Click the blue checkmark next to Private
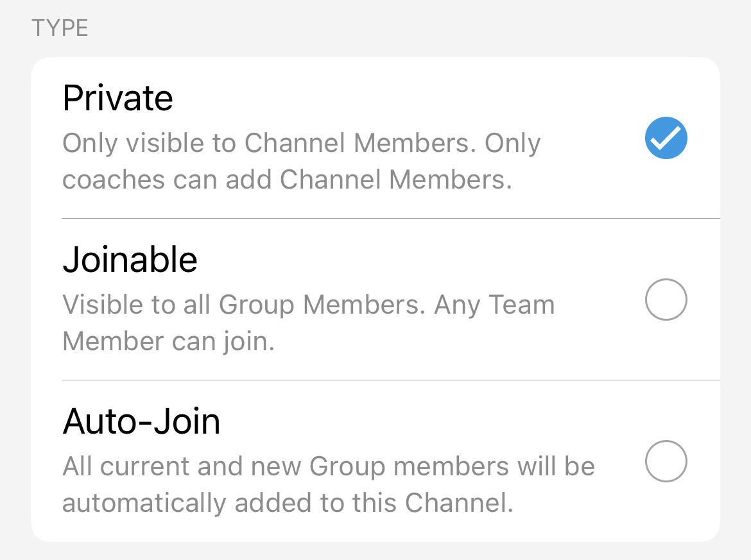 [x=666, y=138]
